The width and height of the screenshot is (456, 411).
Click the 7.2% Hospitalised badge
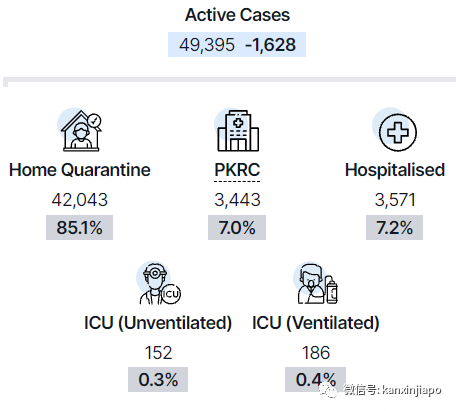tap(394, 228)
